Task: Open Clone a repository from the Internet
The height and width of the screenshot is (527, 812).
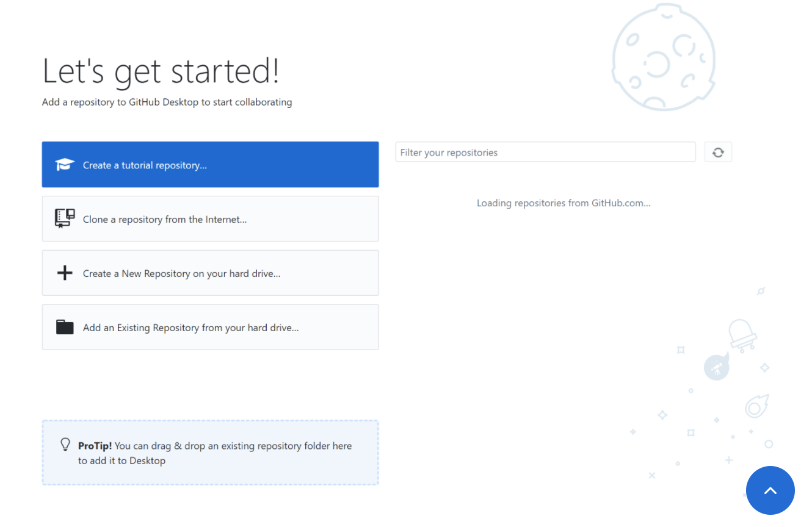Action: point(210,219)
